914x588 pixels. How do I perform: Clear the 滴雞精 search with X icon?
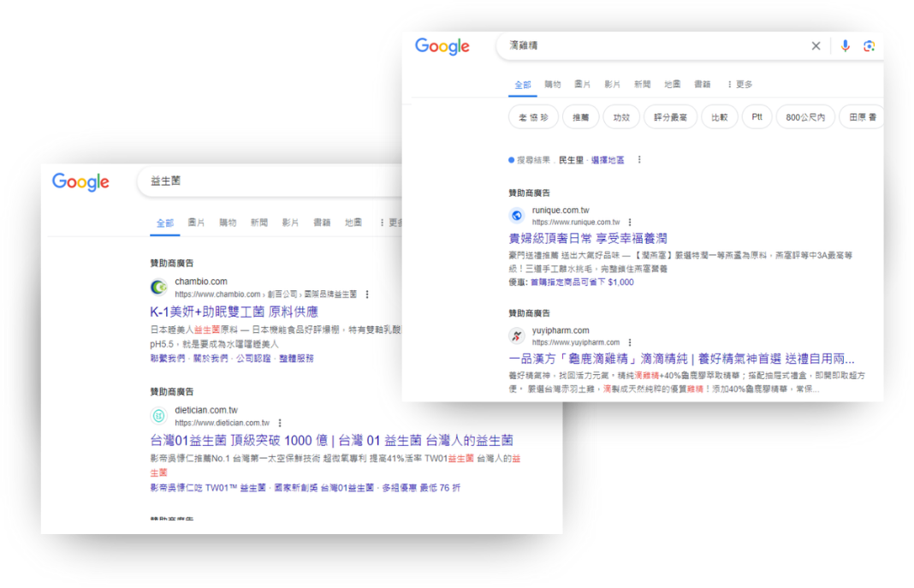(x=816, y=46)
